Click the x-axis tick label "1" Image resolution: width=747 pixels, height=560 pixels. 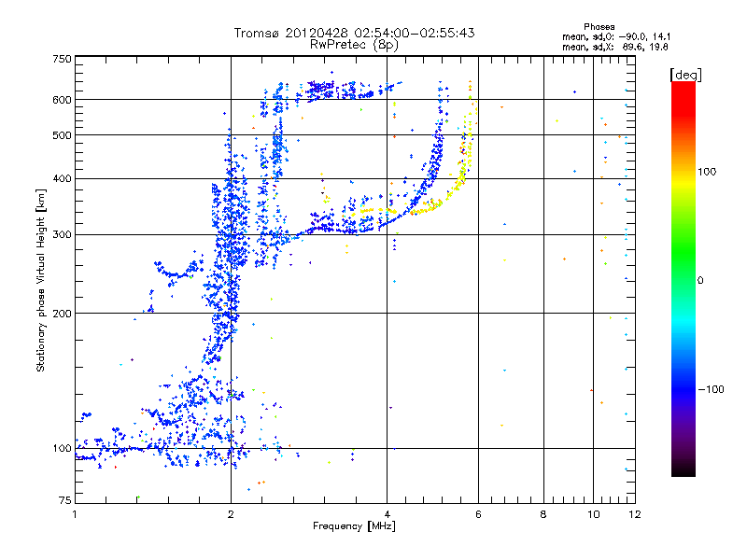[75, 514]
